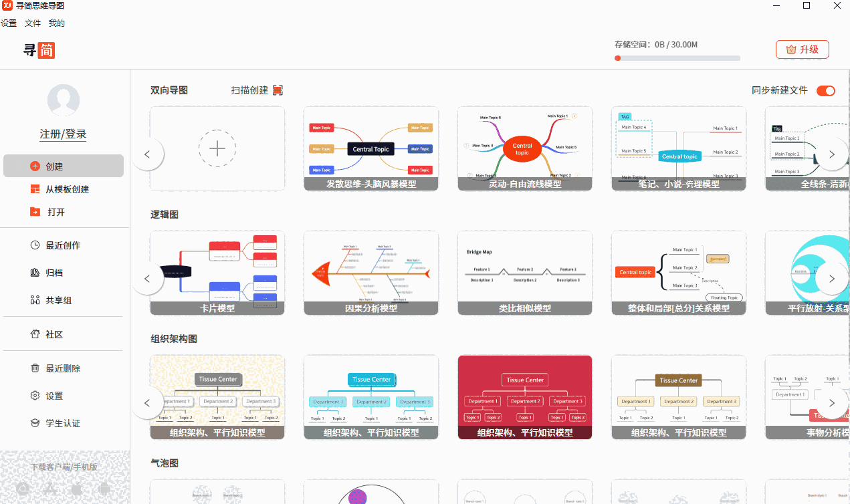The width and height of the screenshot is (850, 504).
Task: Click the right arrow on 双向导图 row
Action: (x=833, y=154)
